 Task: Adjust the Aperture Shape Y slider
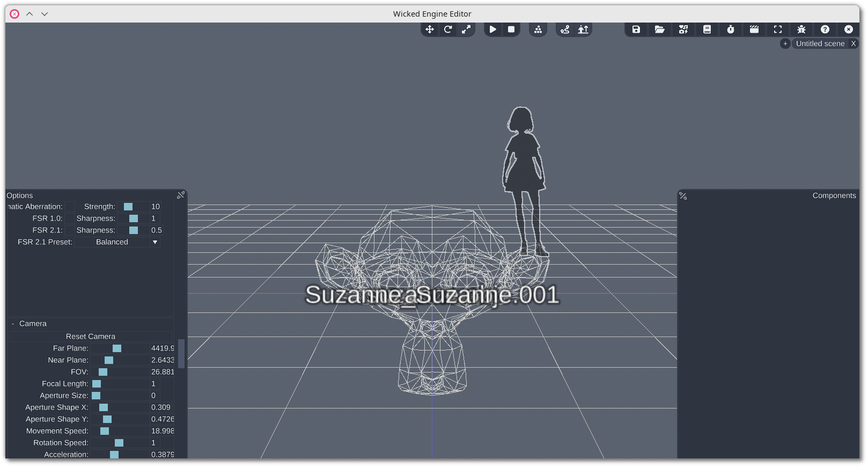point(120,419)
